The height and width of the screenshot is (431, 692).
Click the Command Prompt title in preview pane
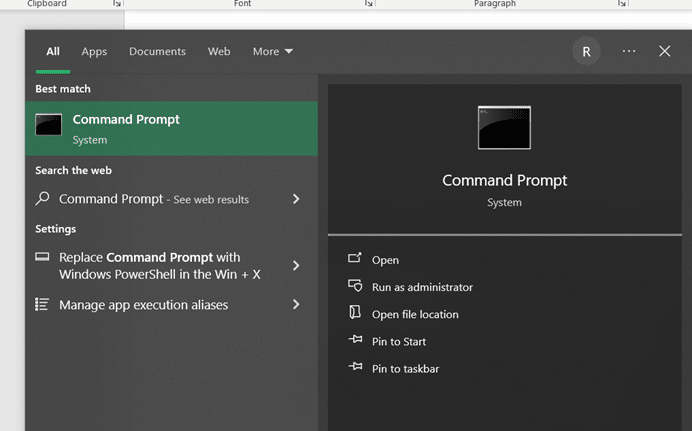(x=504, y=180)
